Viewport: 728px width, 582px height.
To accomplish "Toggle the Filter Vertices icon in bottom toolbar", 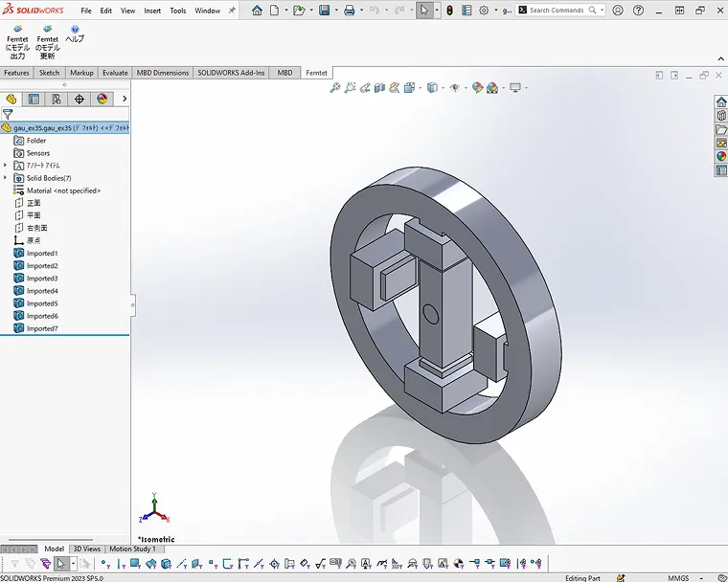I will [105, 564].
